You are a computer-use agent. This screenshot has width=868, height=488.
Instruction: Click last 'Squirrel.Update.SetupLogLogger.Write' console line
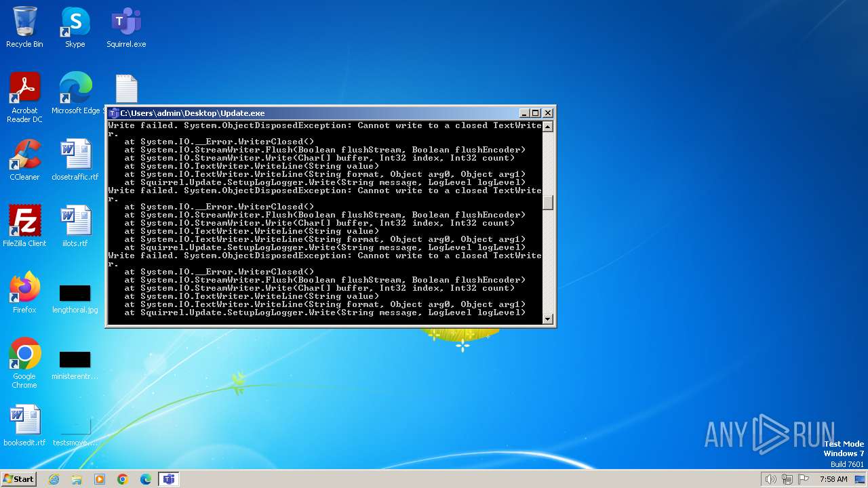point(325,312)
